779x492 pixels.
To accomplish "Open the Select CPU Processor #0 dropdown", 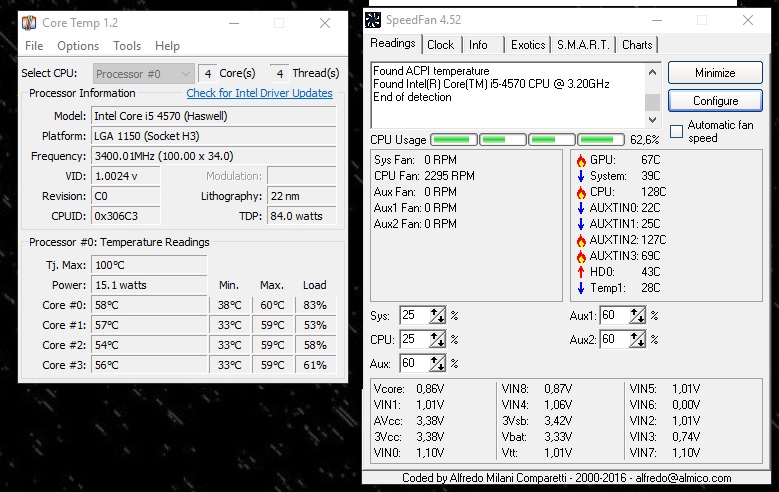I will click(143, 74).
